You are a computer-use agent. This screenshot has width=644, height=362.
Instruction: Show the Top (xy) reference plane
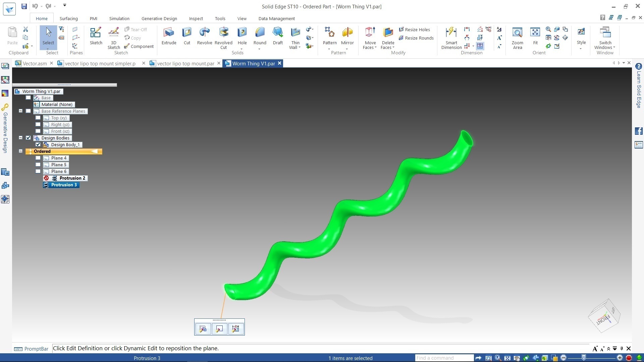coord(38,118)
